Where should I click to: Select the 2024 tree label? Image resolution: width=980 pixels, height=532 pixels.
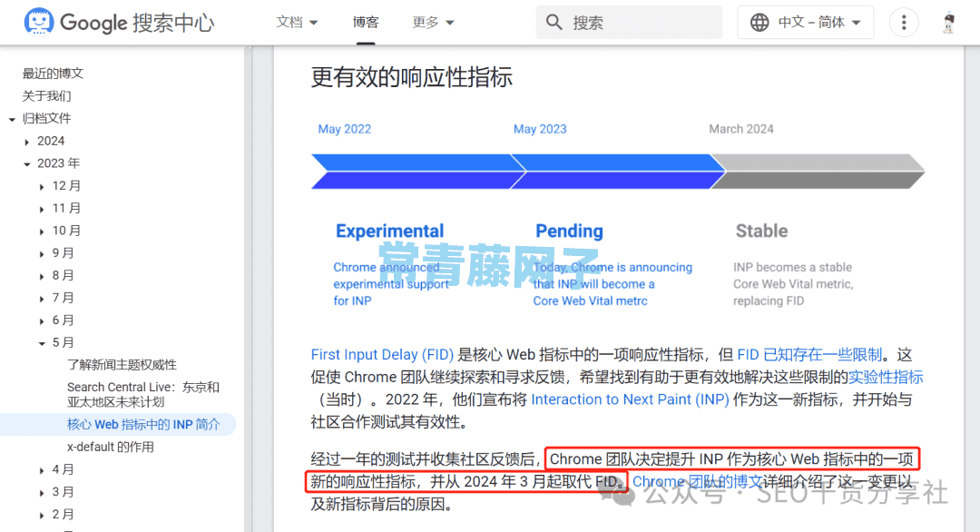[51, 141]
